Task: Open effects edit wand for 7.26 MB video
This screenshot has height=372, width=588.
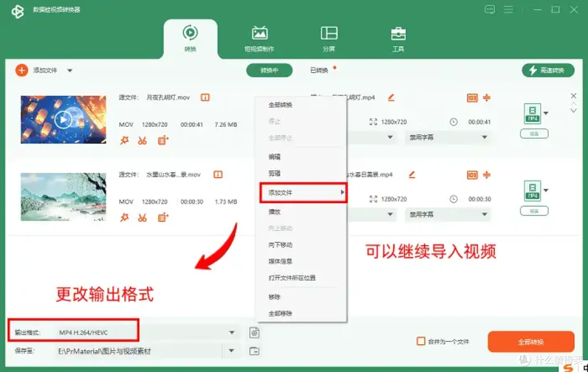Action: click(124, 141)
